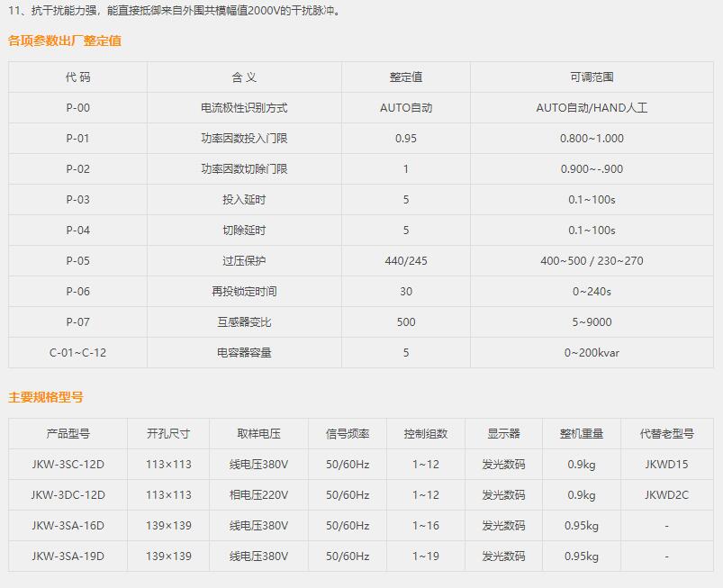The height and width of the screenshot is (588, 723).
Task: Click the 切除延时 cell
Action: pyautogui.click(x=244, y=231)
